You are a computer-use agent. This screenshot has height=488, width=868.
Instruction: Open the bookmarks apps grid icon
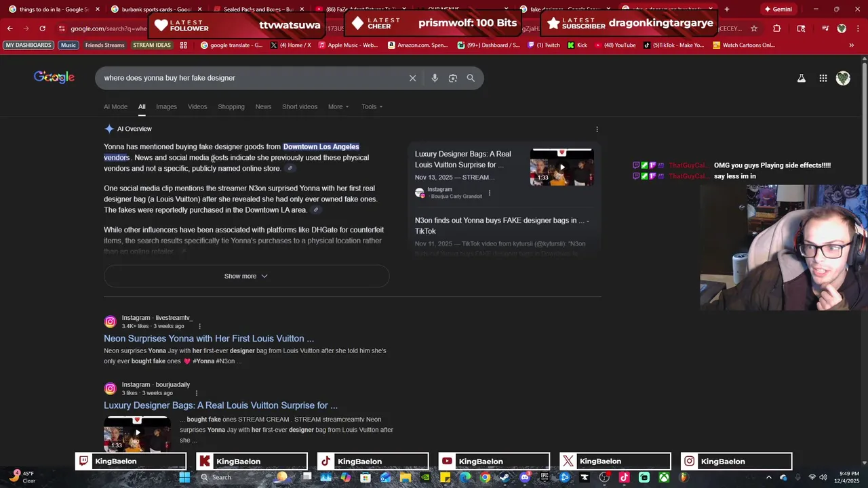[183, 45]
